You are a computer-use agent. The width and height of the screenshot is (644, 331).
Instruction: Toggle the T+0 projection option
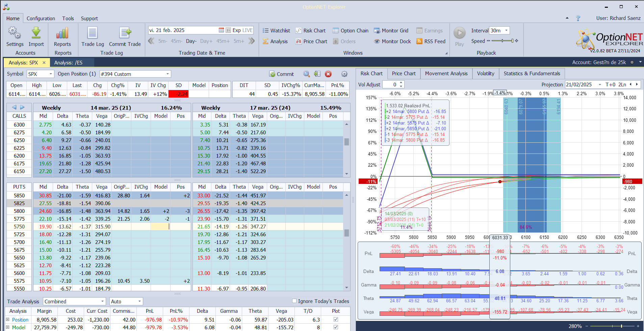(610, 85)
